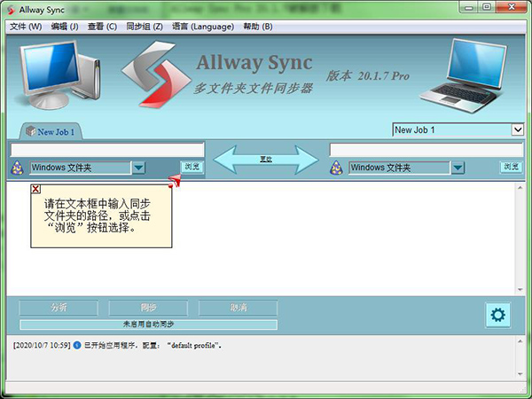The width and height of the screenshot is (532, 399).
Task: Maximize the Allway Sync window
Action: pos(487,7)
